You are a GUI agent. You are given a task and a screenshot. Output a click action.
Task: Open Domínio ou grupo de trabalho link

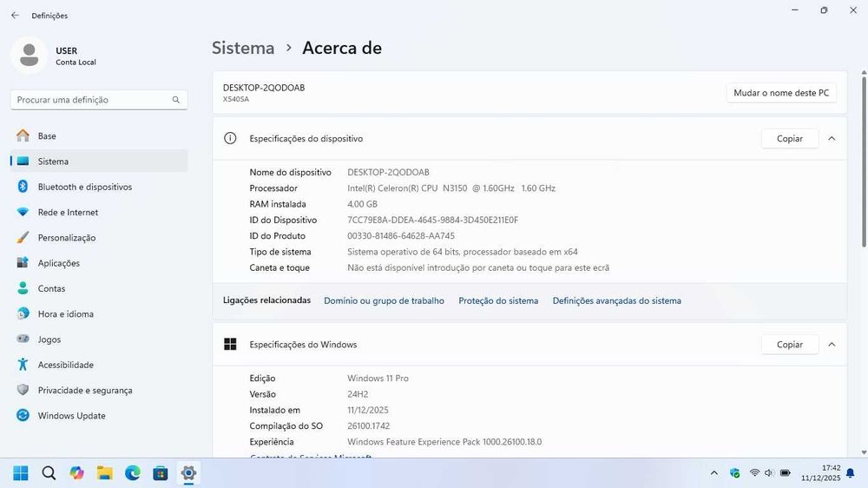click(385, 300)
